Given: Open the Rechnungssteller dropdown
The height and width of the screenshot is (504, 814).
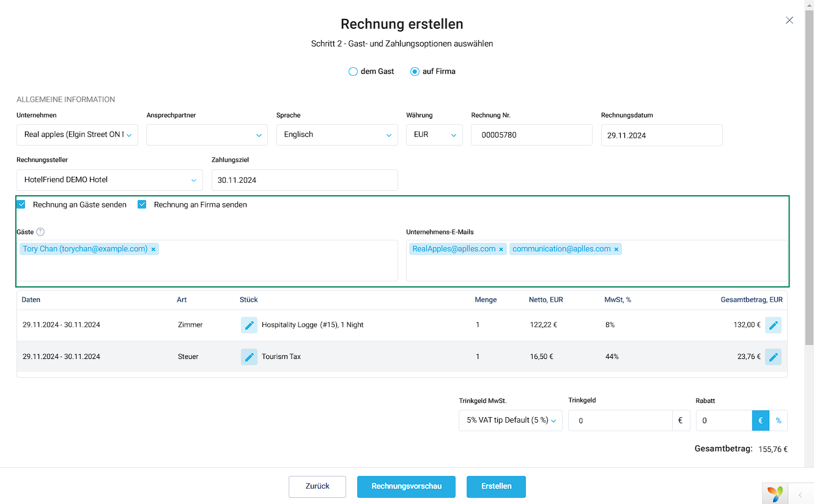Looking at the screenshot, I should pyautogui.click(x=109, y=180).
